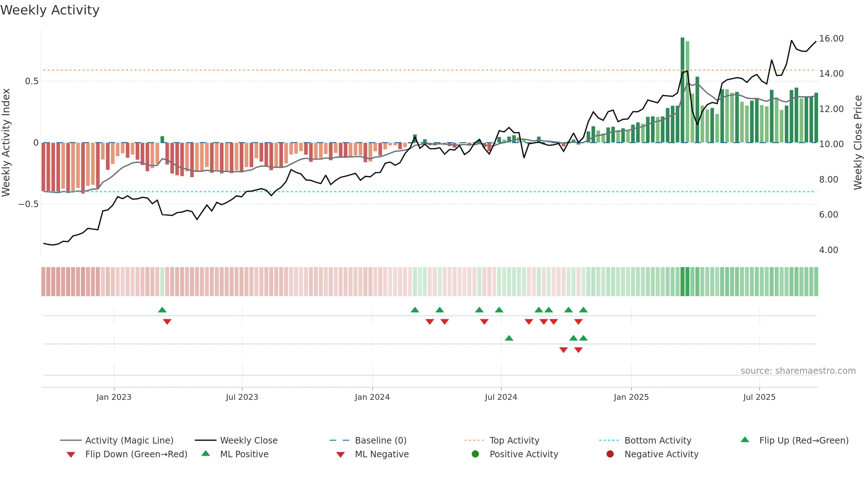Screen dimensions: 868x488
Task: Click the Jul 2023 axis label
Action: [242, 397]
